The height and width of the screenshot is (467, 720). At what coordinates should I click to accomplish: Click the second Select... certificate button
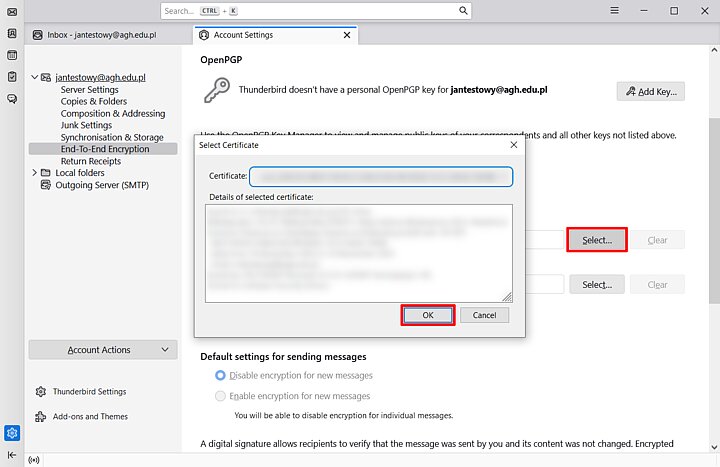(x=597, y=285)
